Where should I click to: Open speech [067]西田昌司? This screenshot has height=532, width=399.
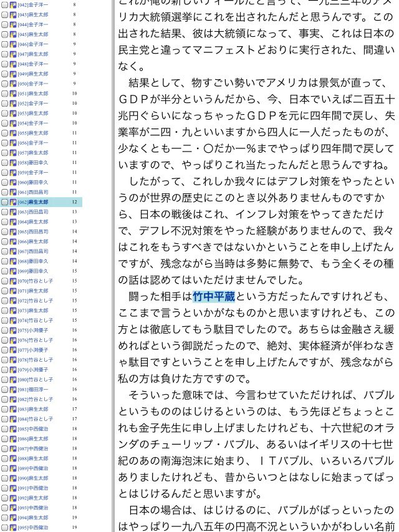33,251
